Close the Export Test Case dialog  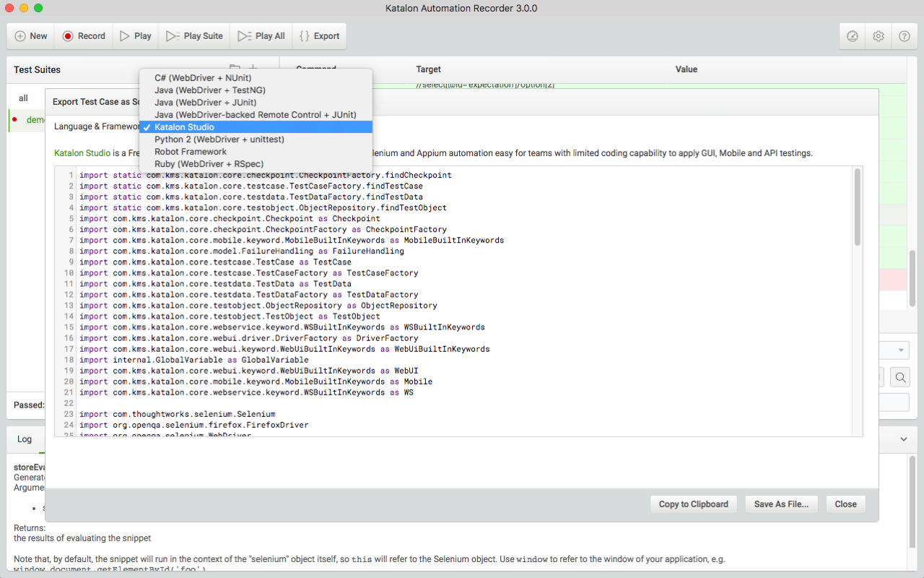point(846,504)
